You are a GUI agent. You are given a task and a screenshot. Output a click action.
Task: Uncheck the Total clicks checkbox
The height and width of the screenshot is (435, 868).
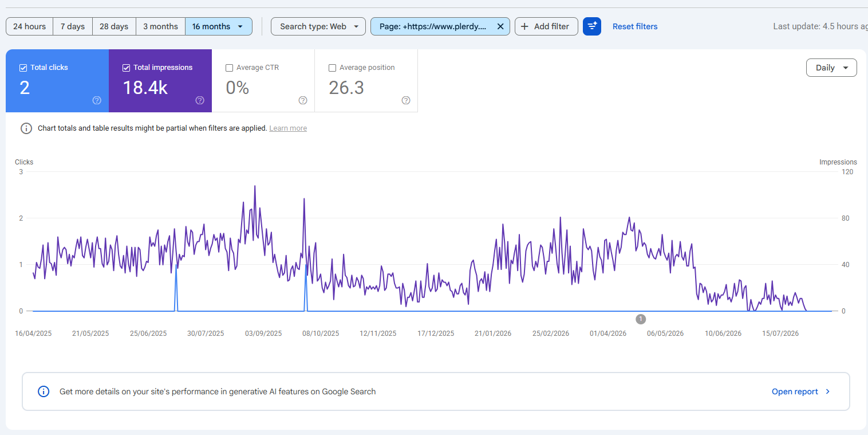tap(23, 68)
